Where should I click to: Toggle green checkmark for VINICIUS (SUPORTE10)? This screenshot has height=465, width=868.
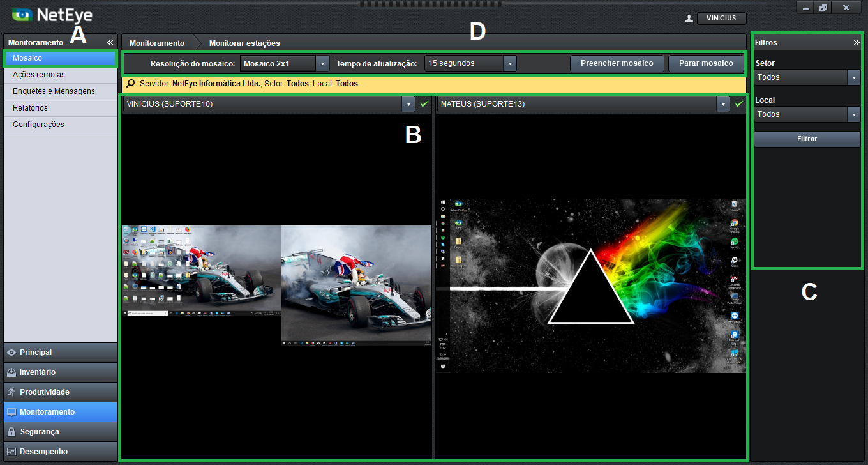coord(424,104)
